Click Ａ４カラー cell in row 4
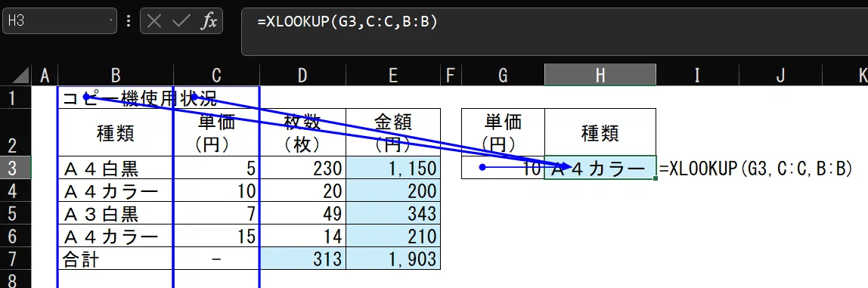 (x=116, y=190)
